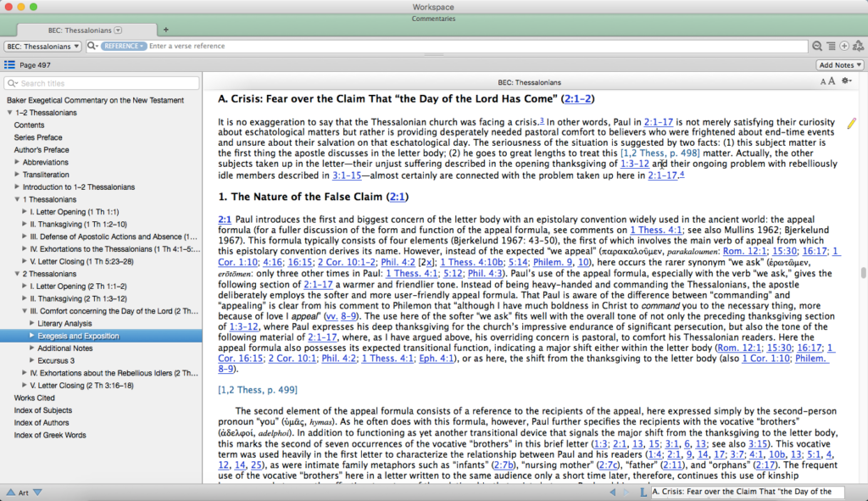Open the amplify workspace icon
Screen dimensions: 868x501
coord(857,46)
